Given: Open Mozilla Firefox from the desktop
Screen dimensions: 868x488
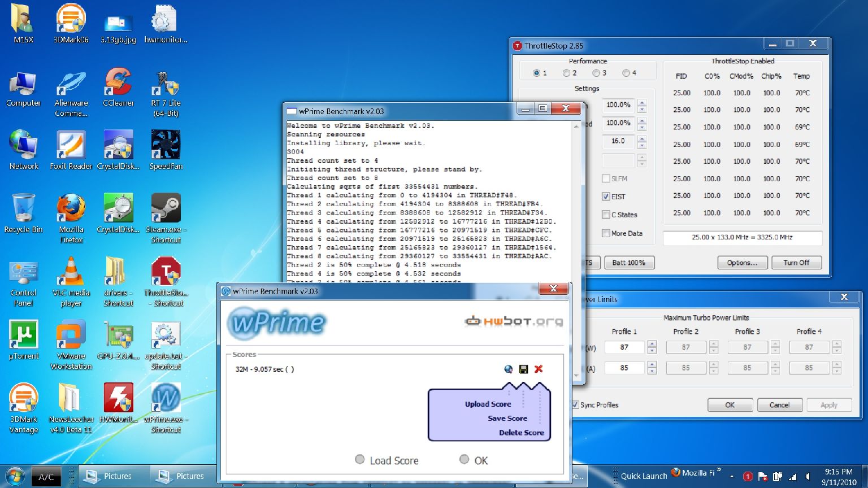Looking at the screenshot, I should (71, 218).
